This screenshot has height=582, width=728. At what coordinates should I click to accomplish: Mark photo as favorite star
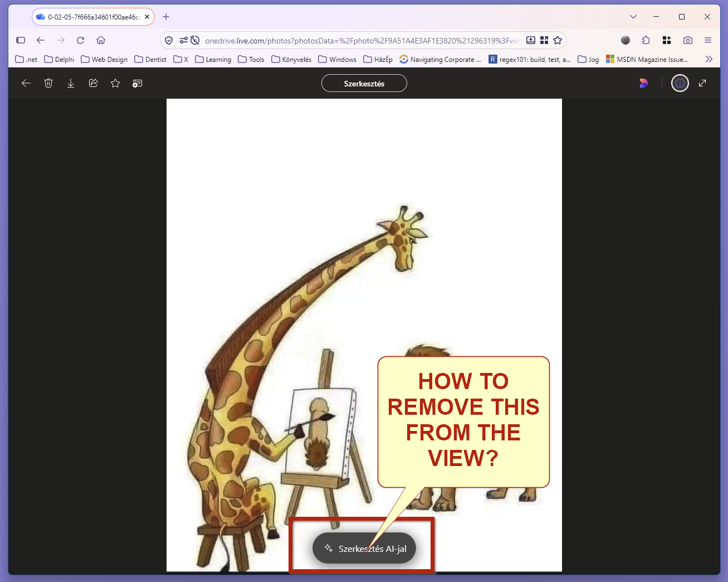[115, 83]
